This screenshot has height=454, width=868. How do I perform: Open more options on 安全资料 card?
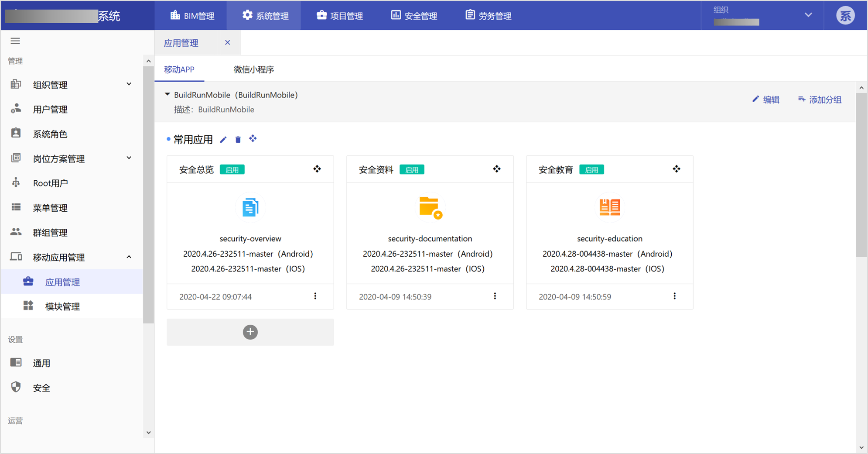click(x=495, y=296)
